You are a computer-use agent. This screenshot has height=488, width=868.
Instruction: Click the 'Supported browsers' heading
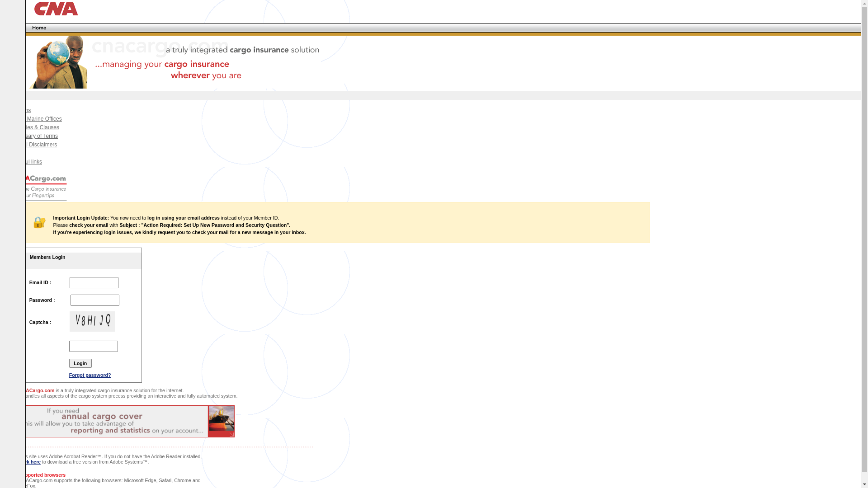[46, 475]
